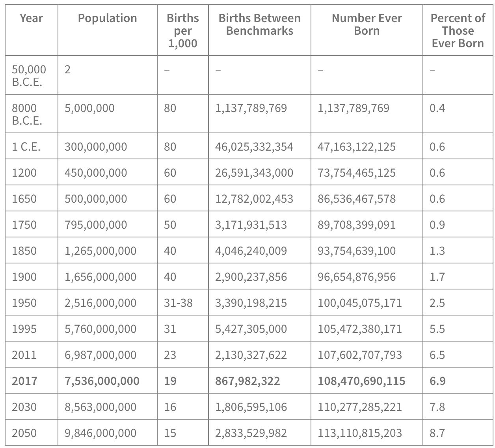The image size is (495, 448).
Task: Select the 108,470,690,115 number ever born cell
Action: pos(361,381)
